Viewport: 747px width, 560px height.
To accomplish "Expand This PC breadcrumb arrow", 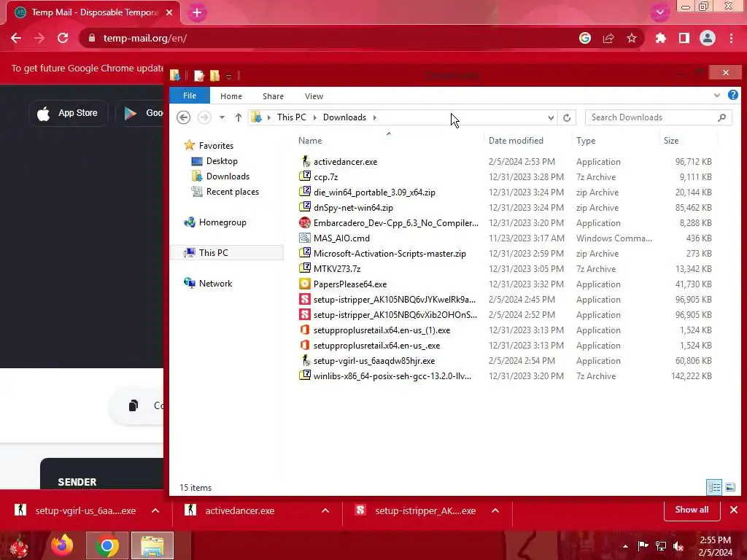I will (x=314, y=117).
